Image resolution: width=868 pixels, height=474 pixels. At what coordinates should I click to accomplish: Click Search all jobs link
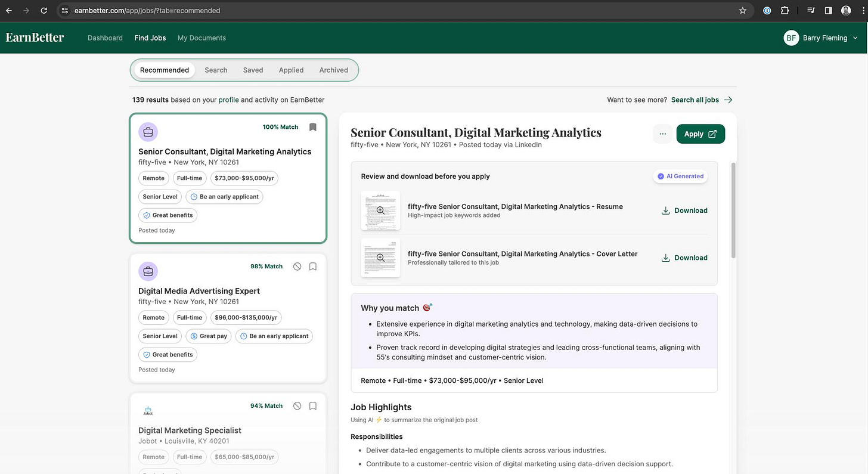click(x=702, y=100)
